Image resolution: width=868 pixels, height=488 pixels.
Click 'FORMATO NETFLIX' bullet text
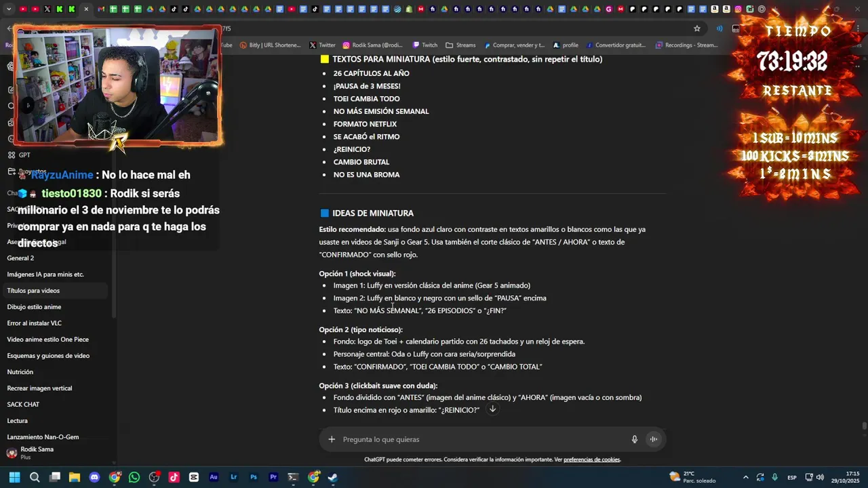365,124
